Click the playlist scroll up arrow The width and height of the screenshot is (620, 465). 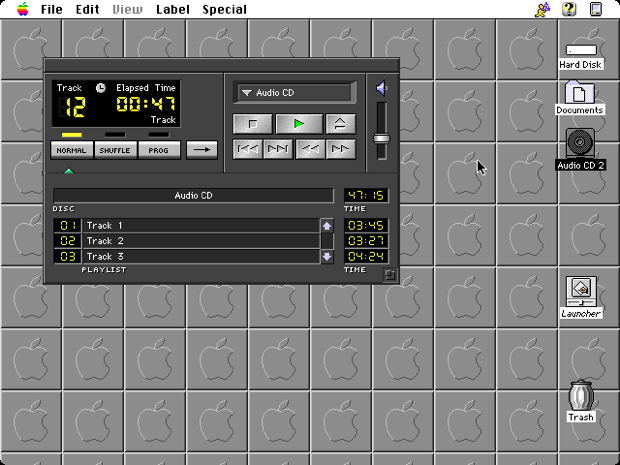[327, 226]
